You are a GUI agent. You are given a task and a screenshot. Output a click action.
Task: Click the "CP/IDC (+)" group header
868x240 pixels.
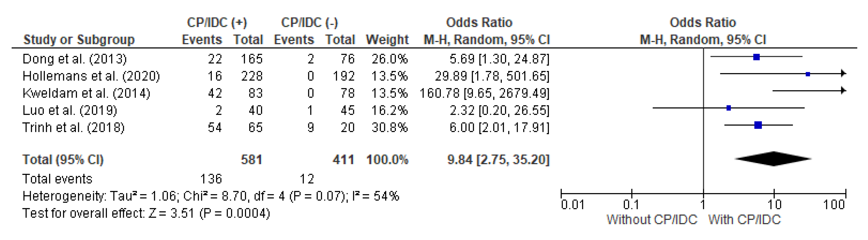[x=217, y=23]
